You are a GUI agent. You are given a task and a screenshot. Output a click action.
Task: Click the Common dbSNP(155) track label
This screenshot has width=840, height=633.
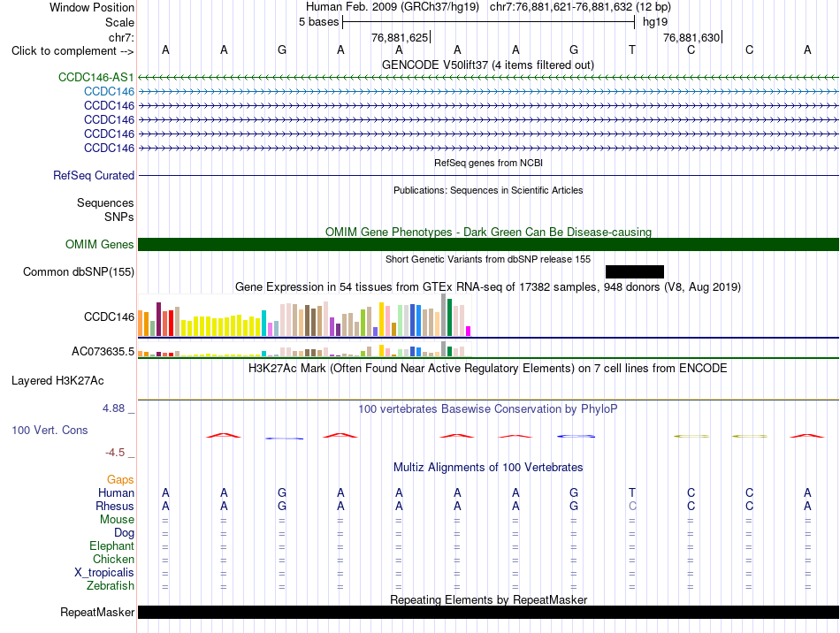click(x=78, y=271)
